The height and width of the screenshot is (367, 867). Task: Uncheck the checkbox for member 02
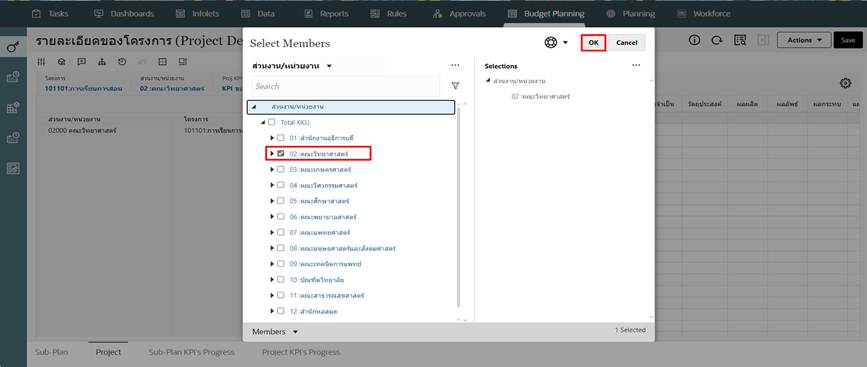[x=281, y=153]
